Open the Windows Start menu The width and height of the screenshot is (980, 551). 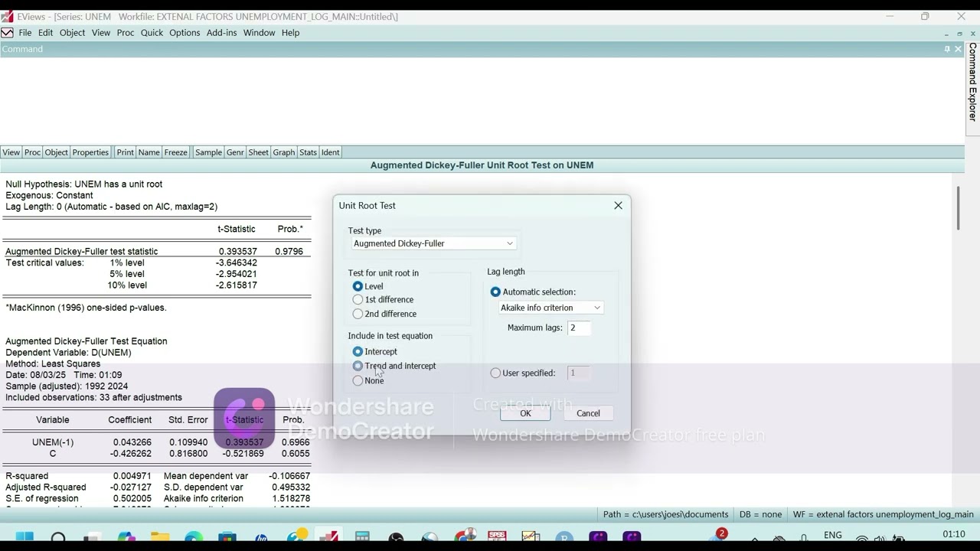click(24, 537)
